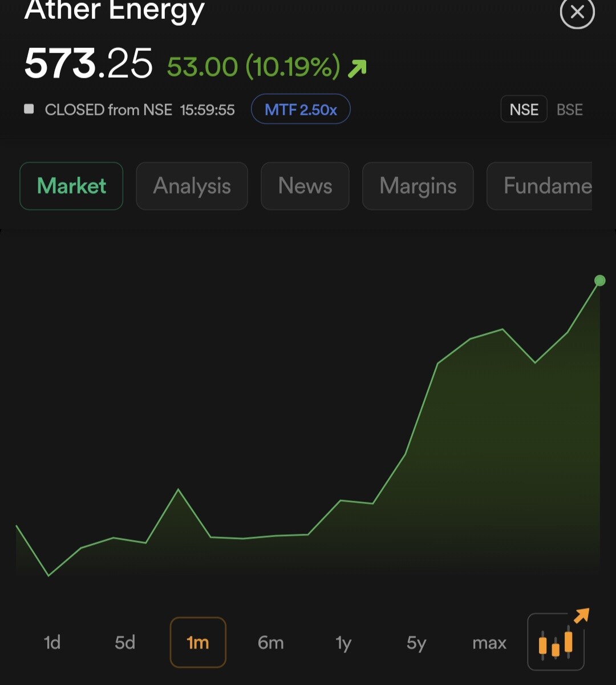Open the Analysis tab
This screenshot has height=685, width=616.
(192, 186)
